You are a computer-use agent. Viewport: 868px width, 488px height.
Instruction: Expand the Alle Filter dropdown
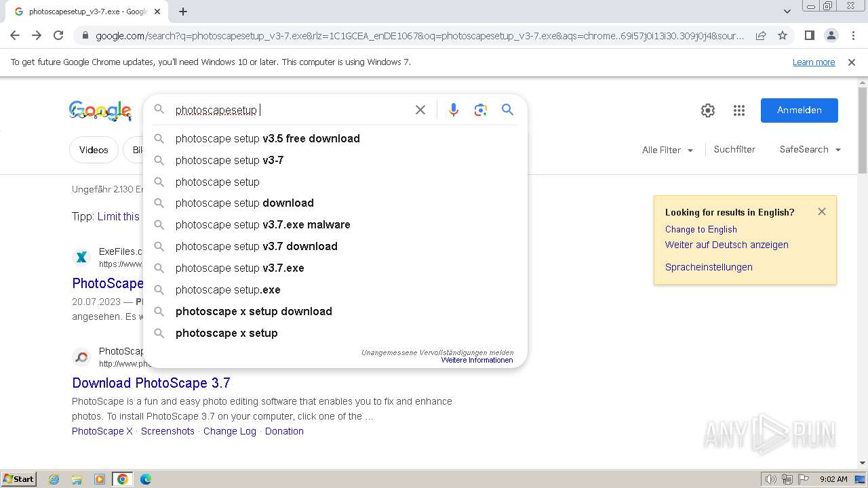(x=667, y=150)
